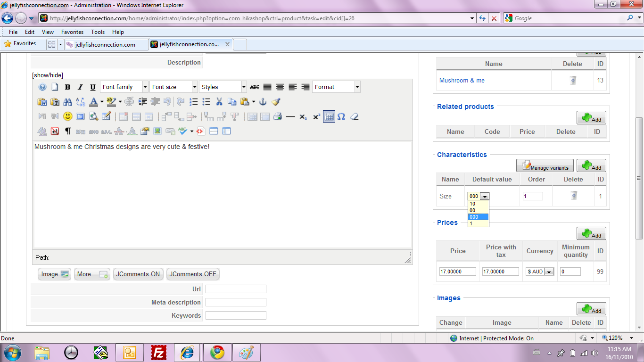
Task: Toggle the pilcrow invisible characters icon
Action: tap(67, 131)
